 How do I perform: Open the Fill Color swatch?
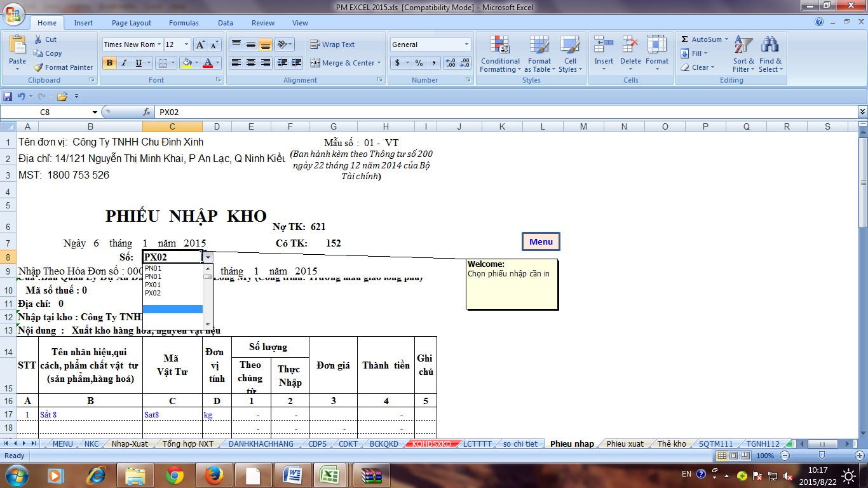point(186,63)
